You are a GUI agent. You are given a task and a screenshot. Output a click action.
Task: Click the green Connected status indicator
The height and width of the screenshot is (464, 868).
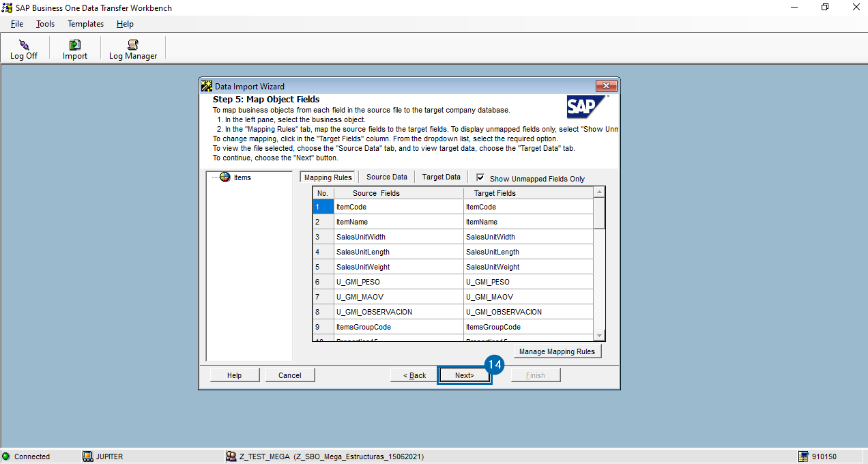[6, 456]
